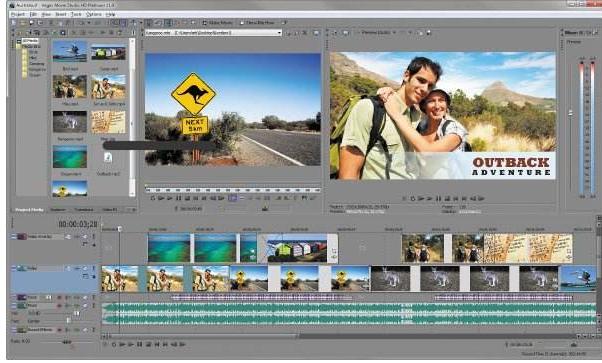Mute the Sound Effects track

point(86,330)
